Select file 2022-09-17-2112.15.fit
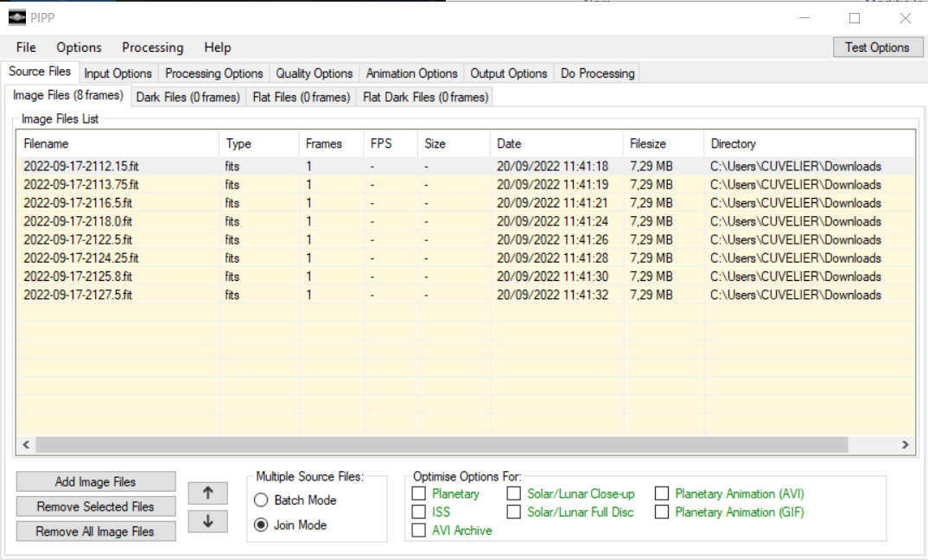 tap(81, 166)
